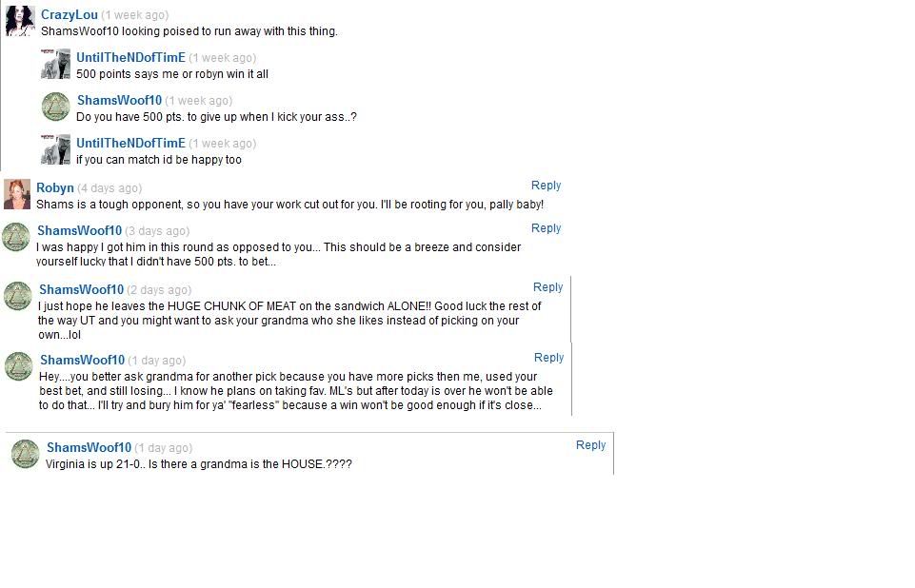Open ShamsWoof10 name on the 3 days ago comment
Image resolution: width=915 pixels, height=588 pixels.
79,231
